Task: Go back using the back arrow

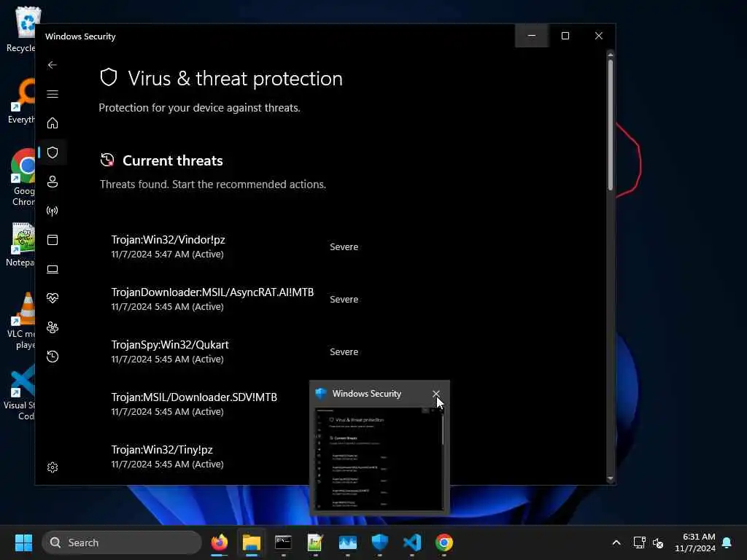Action: click(53, 65)
